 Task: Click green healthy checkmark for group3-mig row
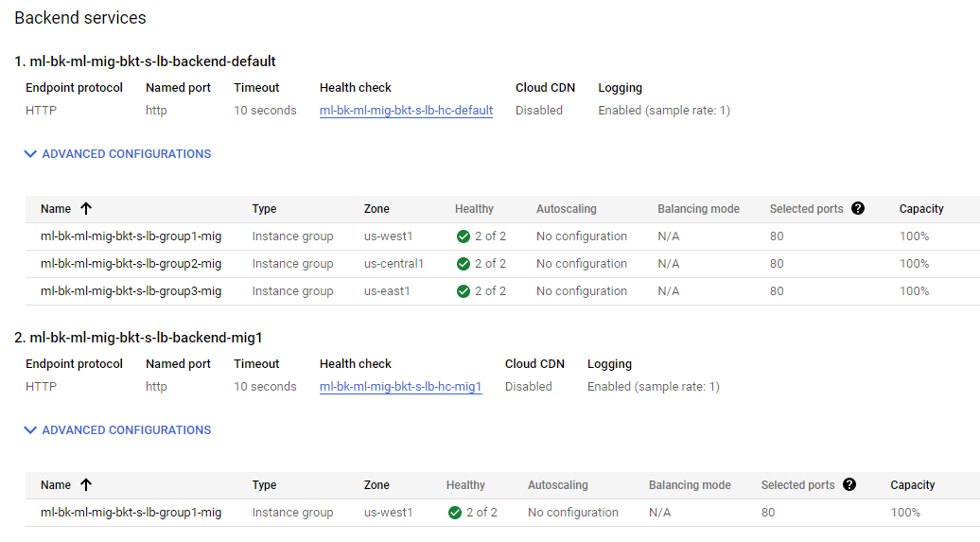point(464,291)
